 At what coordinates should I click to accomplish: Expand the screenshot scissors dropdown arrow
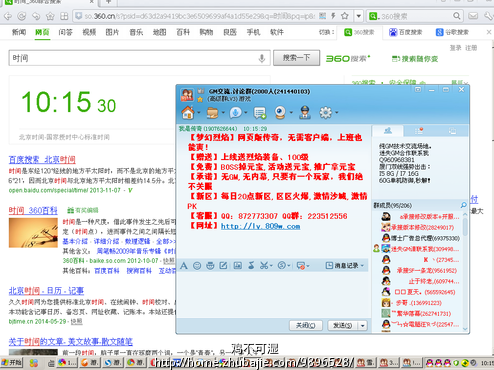click(x=271, y=266)
